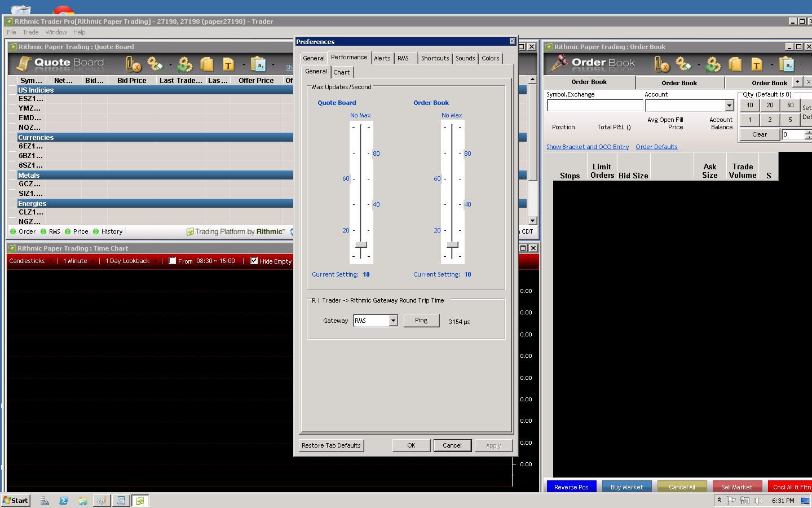This screenshot has width=812, height=508.
Task: Click Restore Tab Defaults button
Action: [331, 445]
